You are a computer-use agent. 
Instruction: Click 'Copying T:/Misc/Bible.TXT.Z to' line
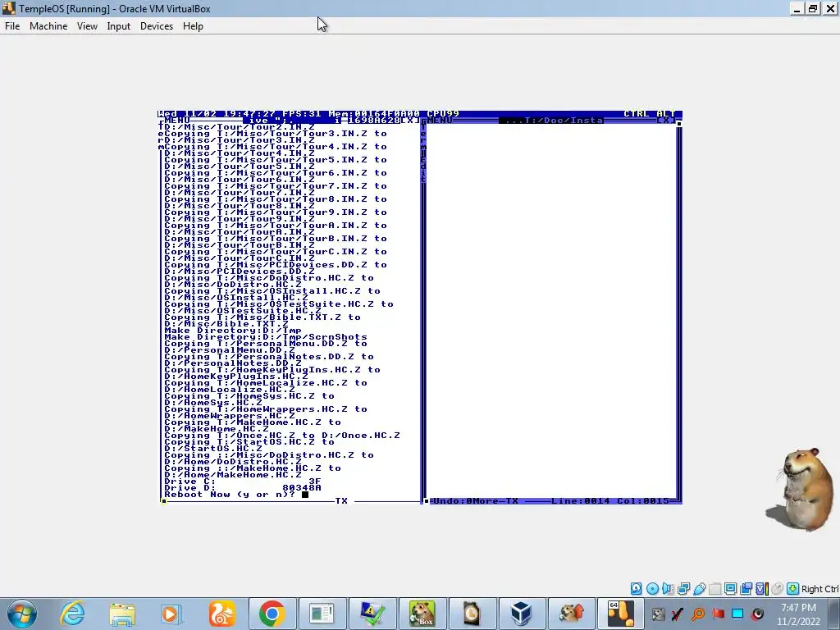(262, 317)
